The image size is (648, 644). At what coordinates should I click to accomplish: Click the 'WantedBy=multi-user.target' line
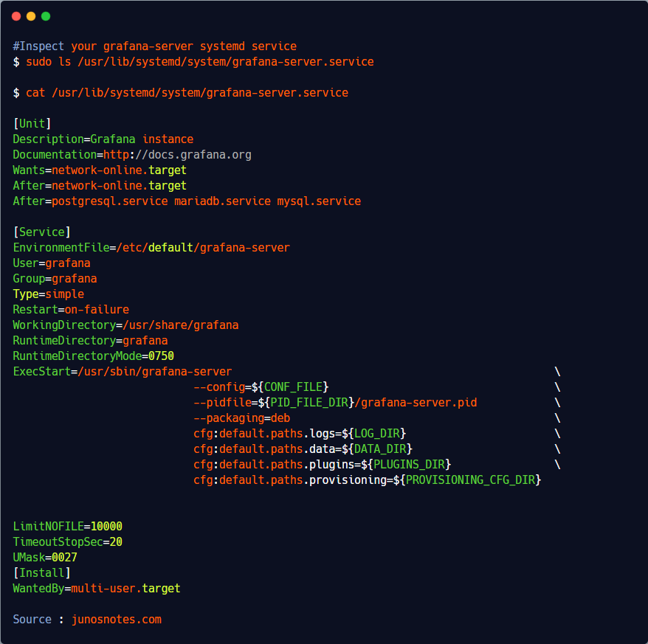coord(97,589)
